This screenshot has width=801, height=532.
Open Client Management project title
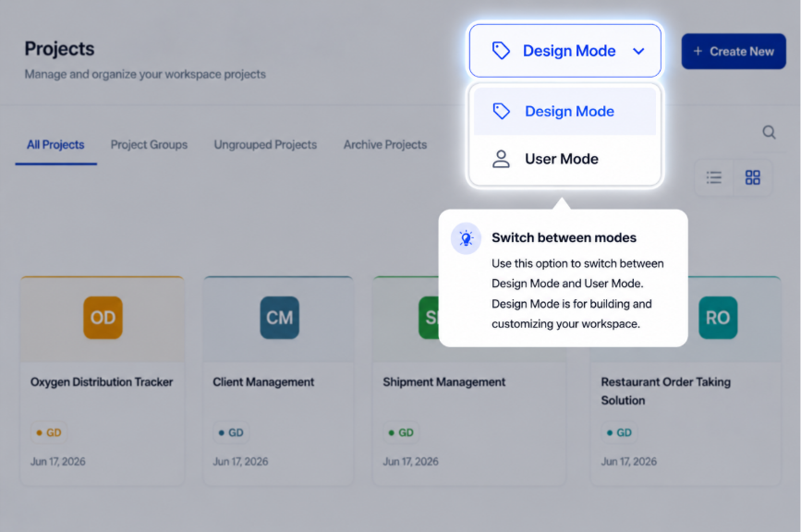click(x=263, y=381)
